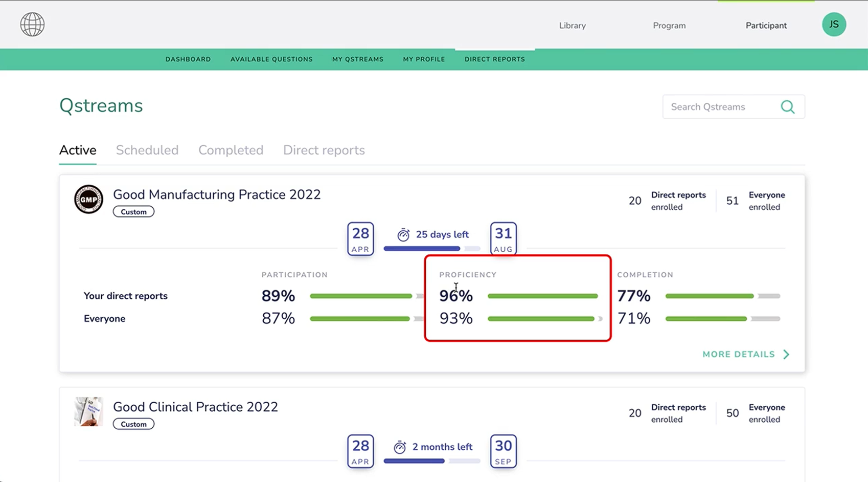Click the 28 APR start date of Manufacturing course
This screenshot has width=868, height=482.
coord(360,238)
